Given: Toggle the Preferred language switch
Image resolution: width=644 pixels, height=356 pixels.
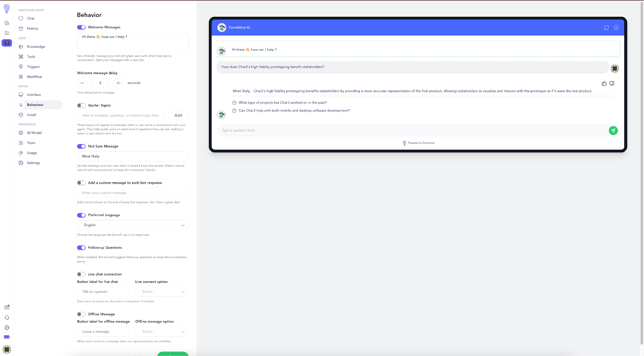Looking at the screenshot, I should point(81,215).
